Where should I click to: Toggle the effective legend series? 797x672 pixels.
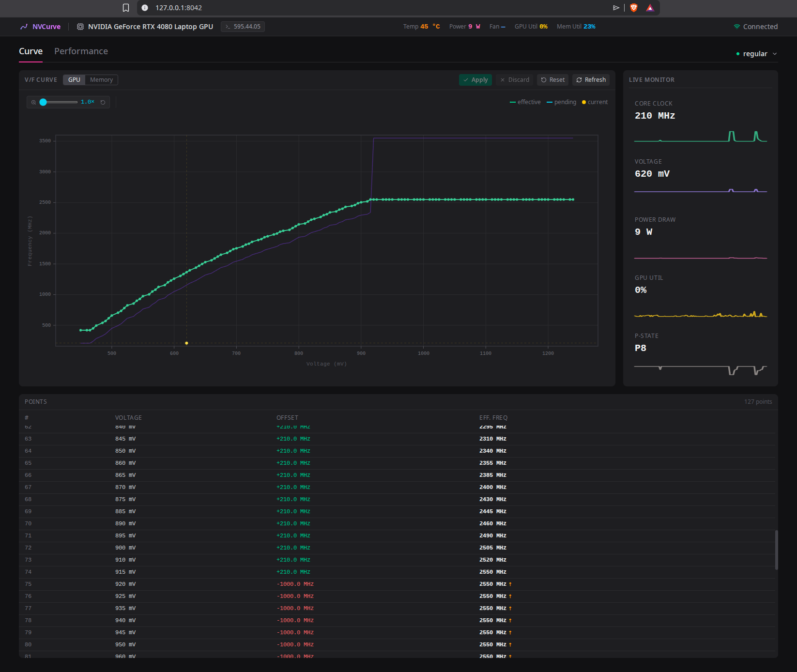pos(525,102)
